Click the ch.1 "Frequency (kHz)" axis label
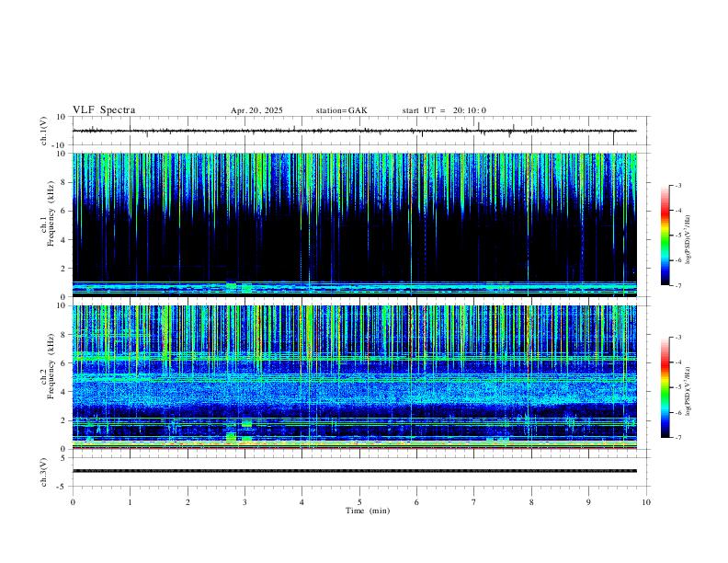This screenshot has width=728, height=563. click(51, 213)
